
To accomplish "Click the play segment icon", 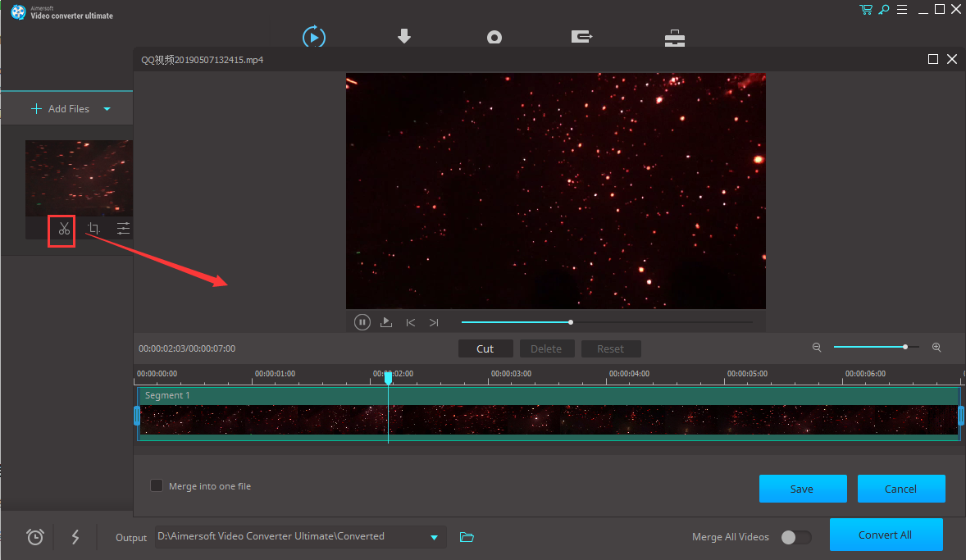I will (x=386, y=322).
